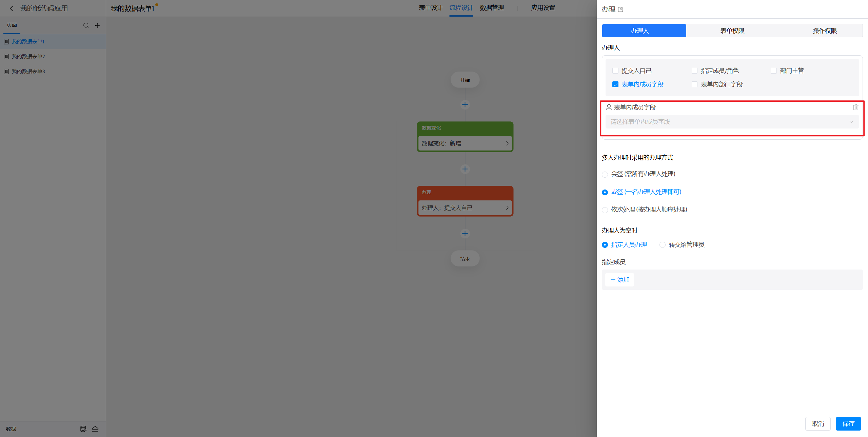This screenshot has height=437, width=868.
Task: Expand the 办理人: 提交人自己 node chevron
Action: (507, 208)
